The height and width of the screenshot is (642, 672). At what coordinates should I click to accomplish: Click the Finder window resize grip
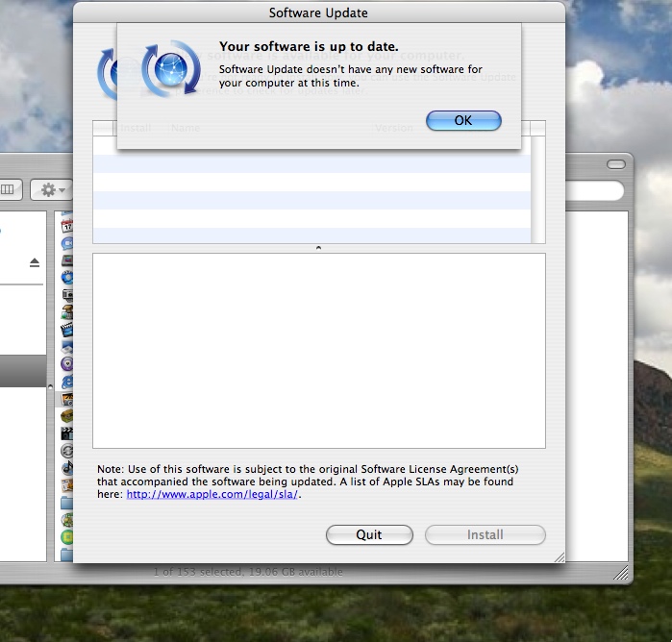pyautogui.click(x=621, y=573)
